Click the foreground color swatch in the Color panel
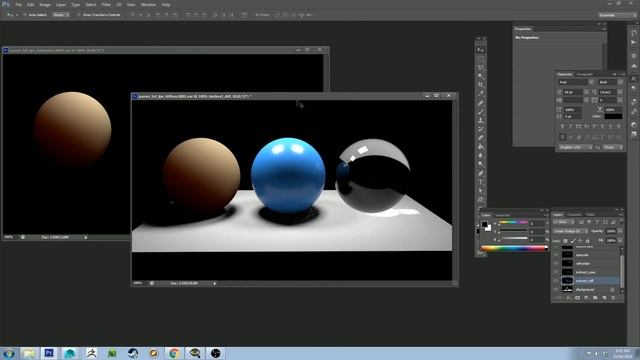This screenshot has height=360, width=640. point(484,224)
